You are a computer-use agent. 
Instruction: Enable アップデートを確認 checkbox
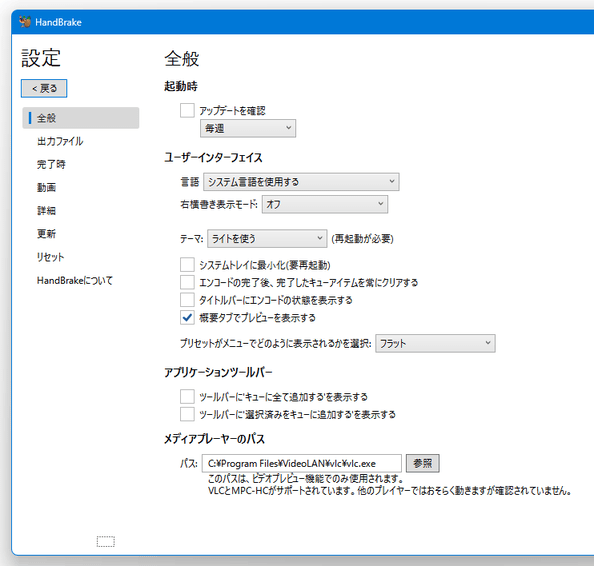tap(187, 110)
